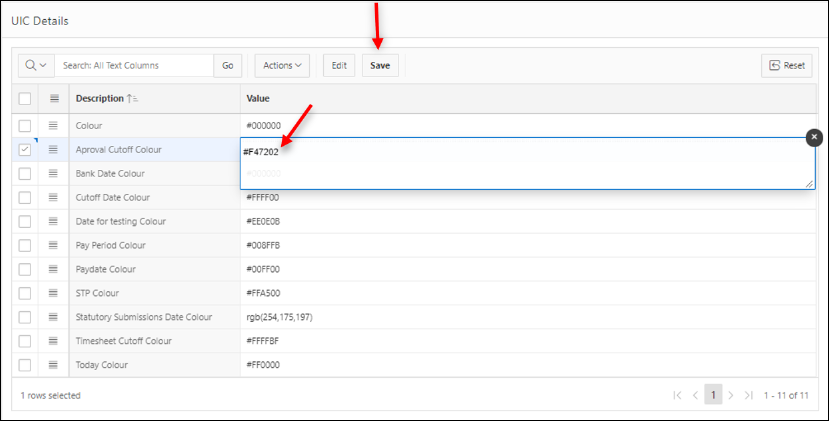Toggle the select-all rows header checkbox
Viewport: 829px width, 421px height.
point(25,99)
